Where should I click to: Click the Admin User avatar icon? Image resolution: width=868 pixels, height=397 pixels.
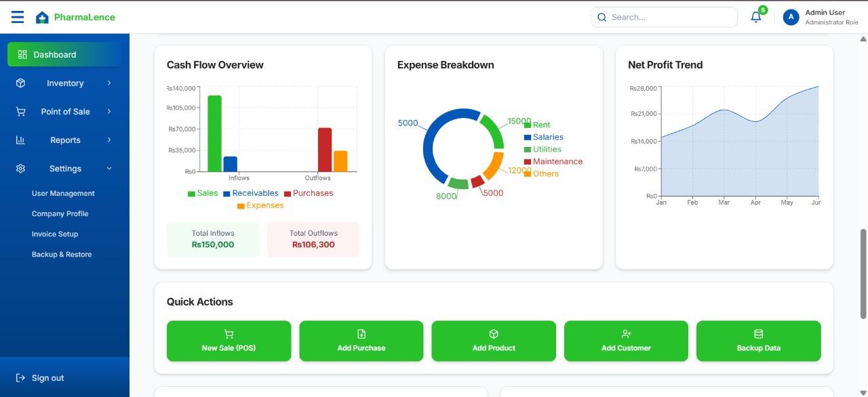tap(791, 18)
